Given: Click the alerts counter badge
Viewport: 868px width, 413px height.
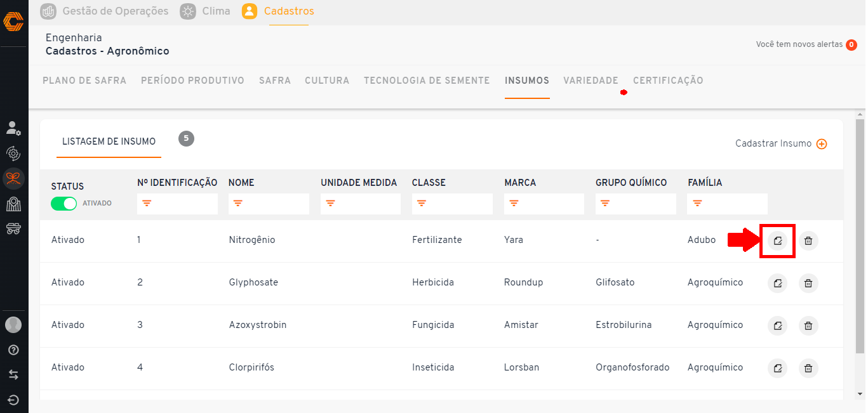Looking at the screenshot, I should pyautogui.click(x=851, y=44).
